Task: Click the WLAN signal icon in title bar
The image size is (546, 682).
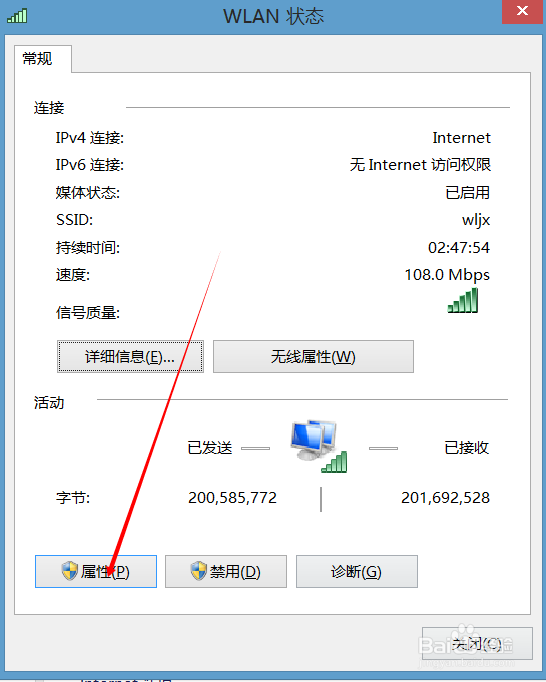Action: click(17, 16)
